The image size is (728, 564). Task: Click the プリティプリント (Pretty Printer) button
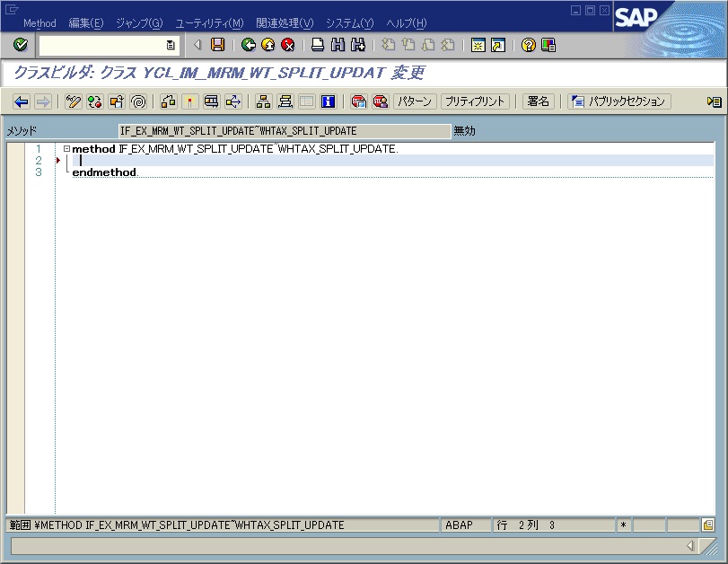(477, 101)
